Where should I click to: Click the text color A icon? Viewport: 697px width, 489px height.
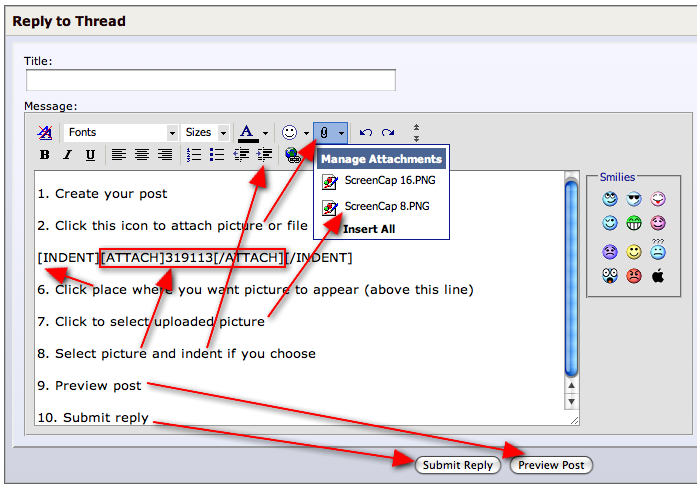click(x=248, y=132)
